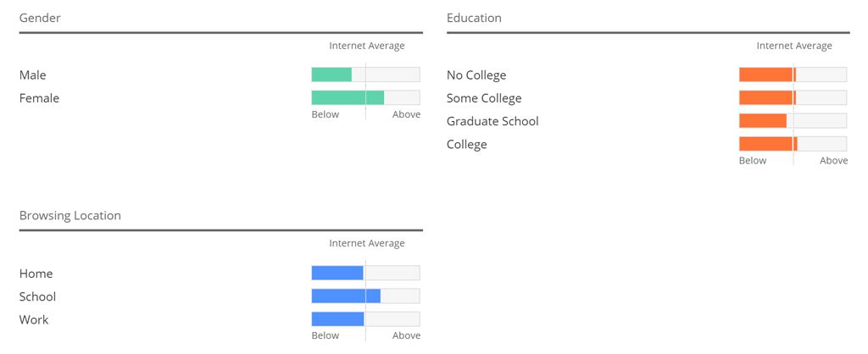This screenshot has height=354, width=868.
Task: Click Internet Average label above Education chart
Action: (x=794, y=46)
